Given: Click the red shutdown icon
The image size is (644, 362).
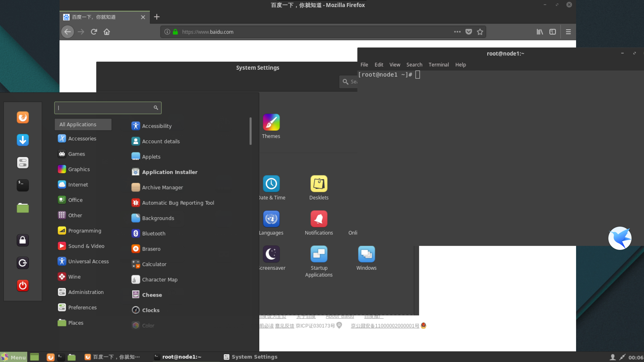Looking at the screenshot, I should point(23,286).
